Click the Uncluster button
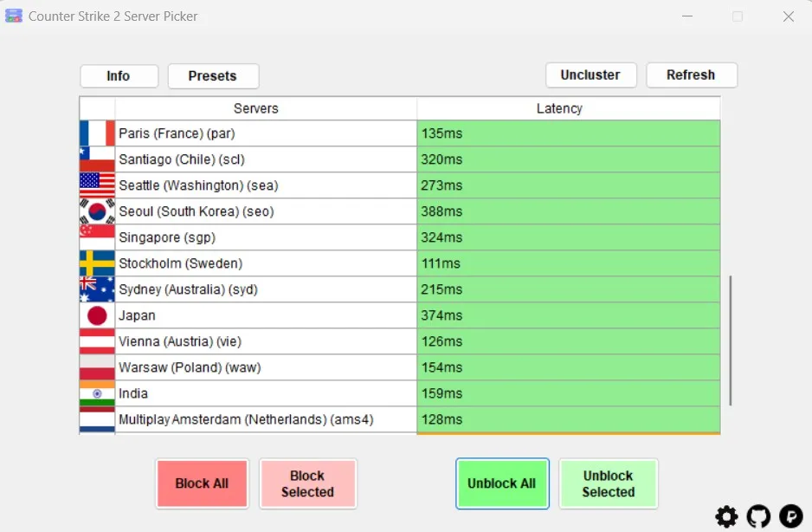Screen dimensions: 812x532 (x=590, y=75)
